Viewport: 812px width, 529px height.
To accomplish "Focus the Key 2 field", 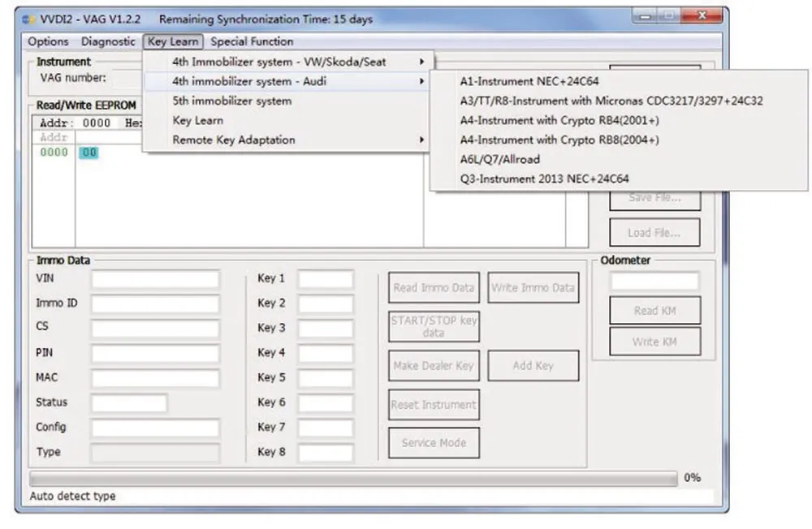I will coord(326,303).
